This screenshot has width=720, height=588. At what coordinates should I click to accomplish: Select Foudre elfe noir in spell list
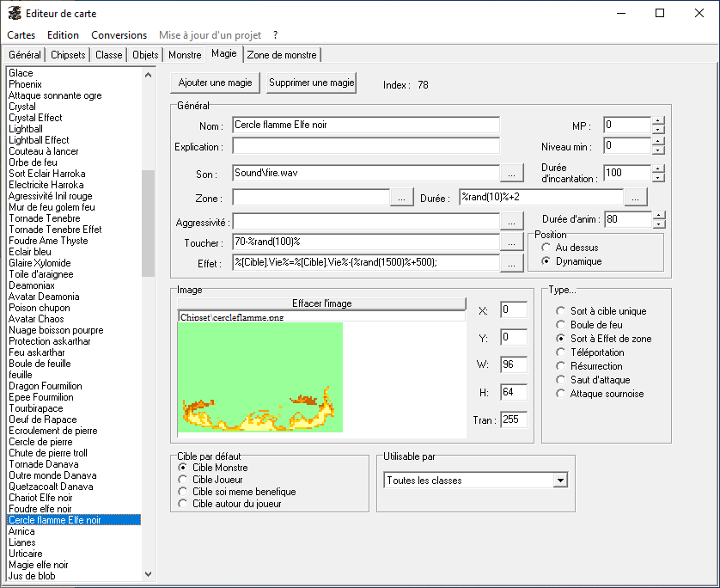click(x=40, y=509)
